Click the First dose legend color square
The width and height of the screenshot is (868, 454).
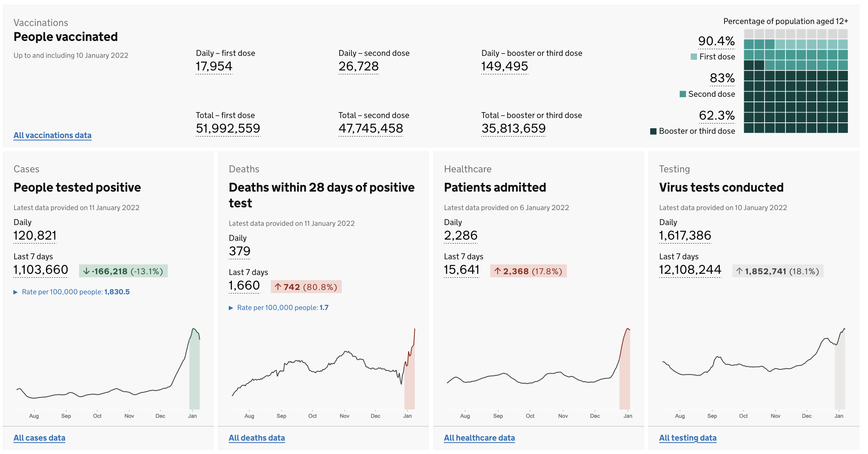point(694,57)
